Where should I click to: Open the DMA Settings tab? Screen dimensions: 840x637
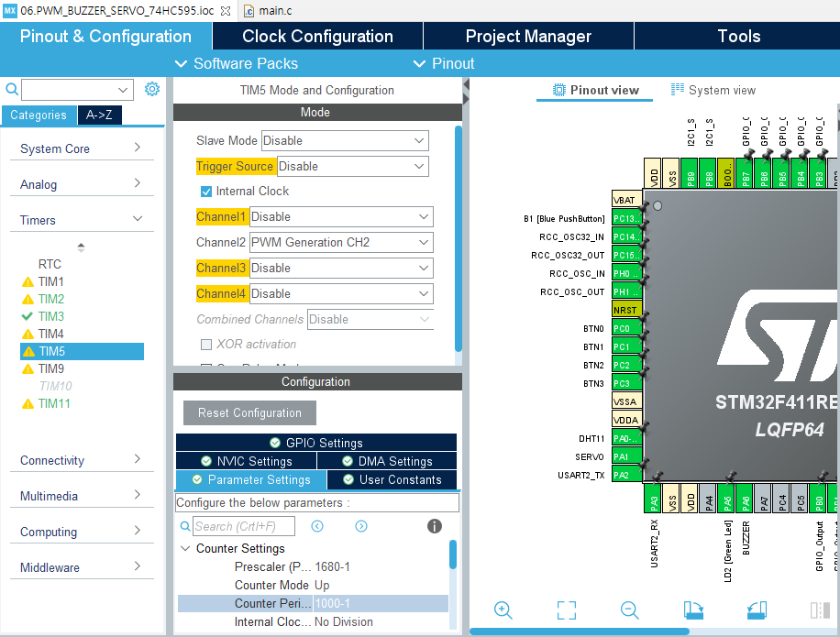(x=387, y=461)
